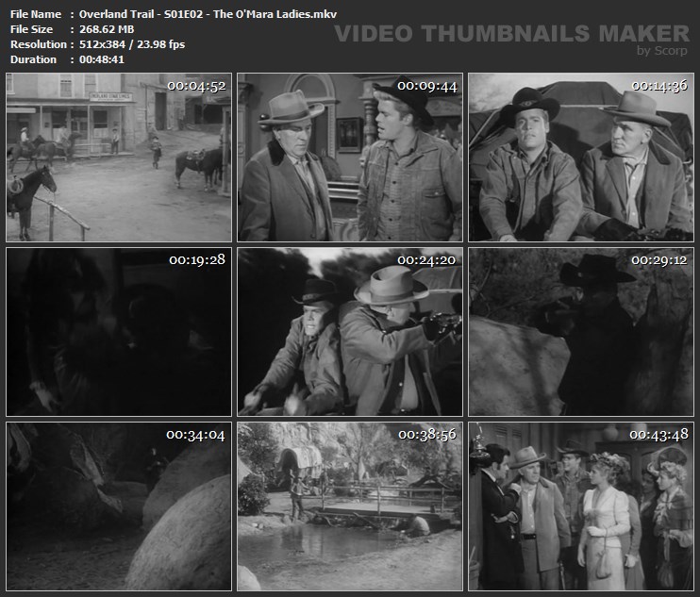Select the thumbnail stamped 00:29:12
Image resolution: width=700 pixels, height=597 pixels.
(x=581, y=332)
